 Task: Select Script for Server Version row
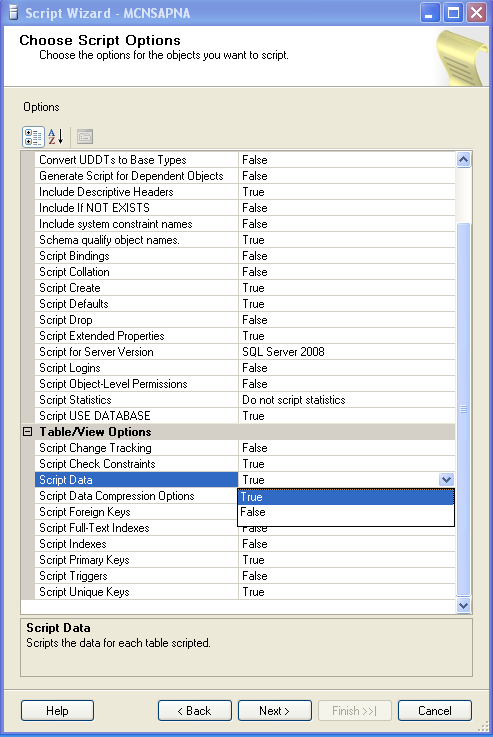point(245,352)
